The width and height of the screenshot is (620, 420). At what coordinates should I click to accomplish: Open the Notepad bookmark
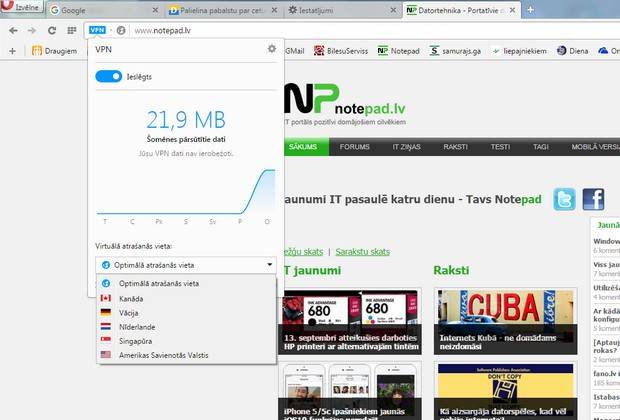(x=399, y=51)
